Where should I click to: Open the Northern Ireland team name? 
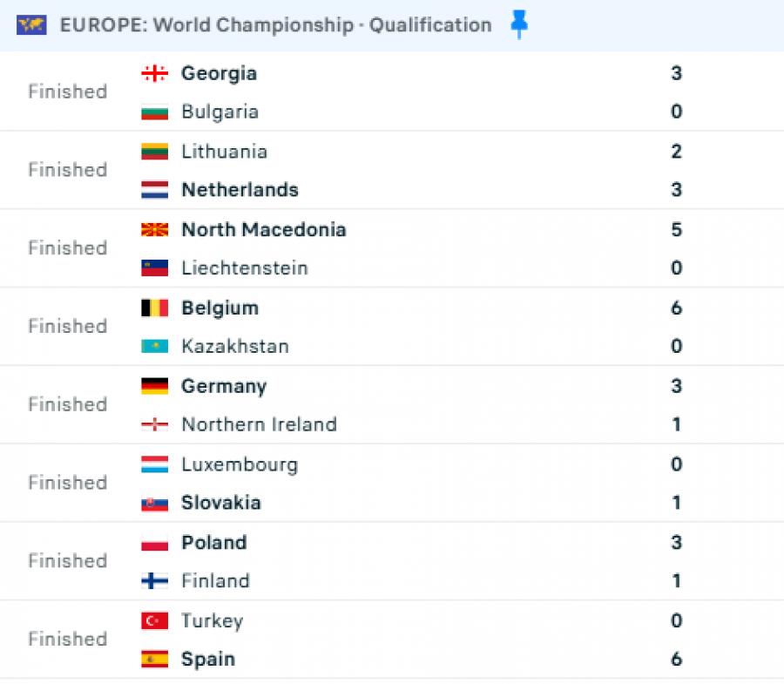[259, 424]
